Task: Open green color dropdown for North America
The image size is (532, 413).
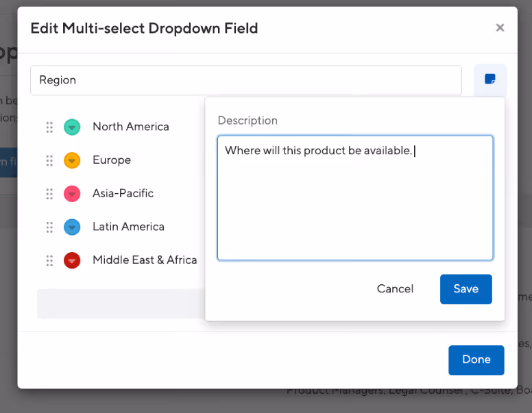Action: [x=72, y=127]
